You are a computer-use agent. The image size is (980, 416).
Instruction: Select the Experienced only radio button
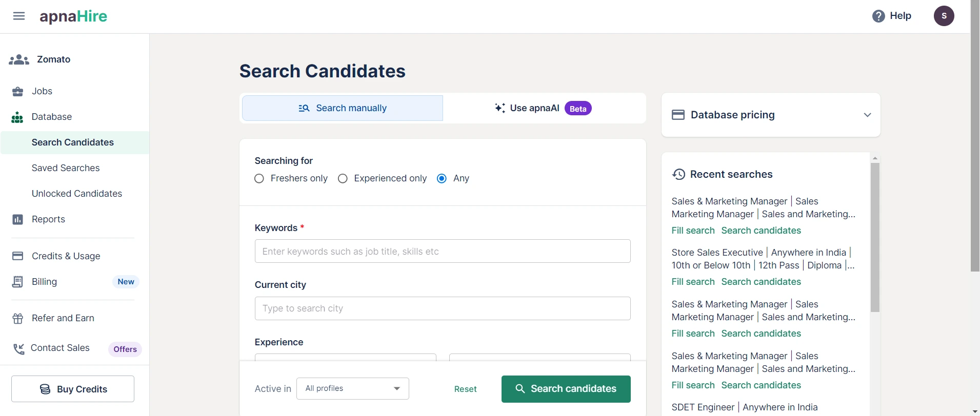pos(343,178)
